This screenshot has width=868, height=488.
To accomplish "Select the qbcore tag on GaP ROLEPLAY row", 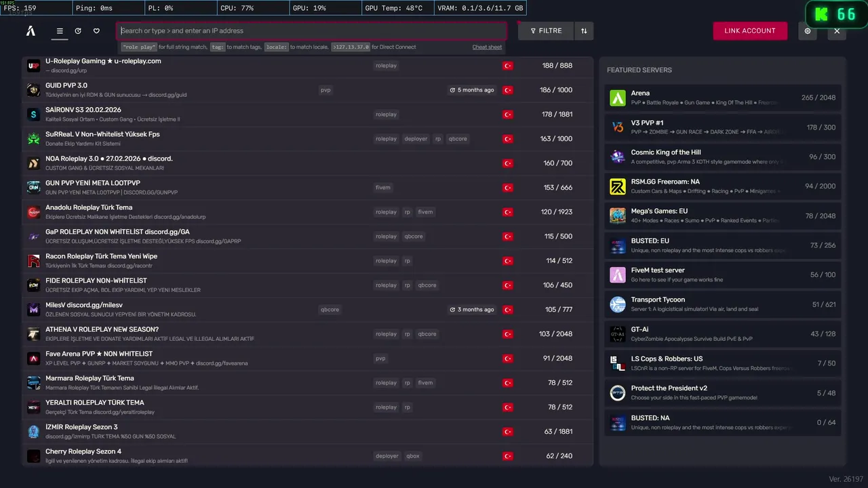I will coord(414,237).
